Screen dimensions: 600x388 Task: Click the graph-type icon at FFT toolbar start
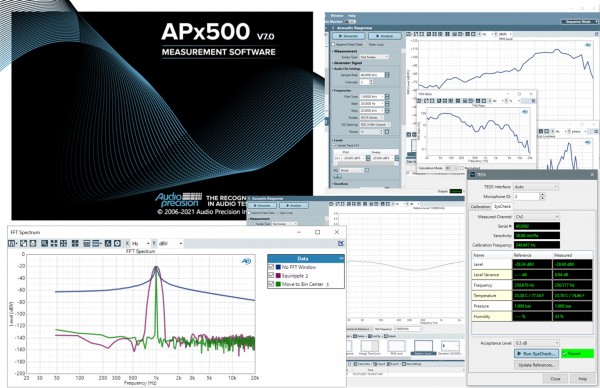click(x=12, y=243)
